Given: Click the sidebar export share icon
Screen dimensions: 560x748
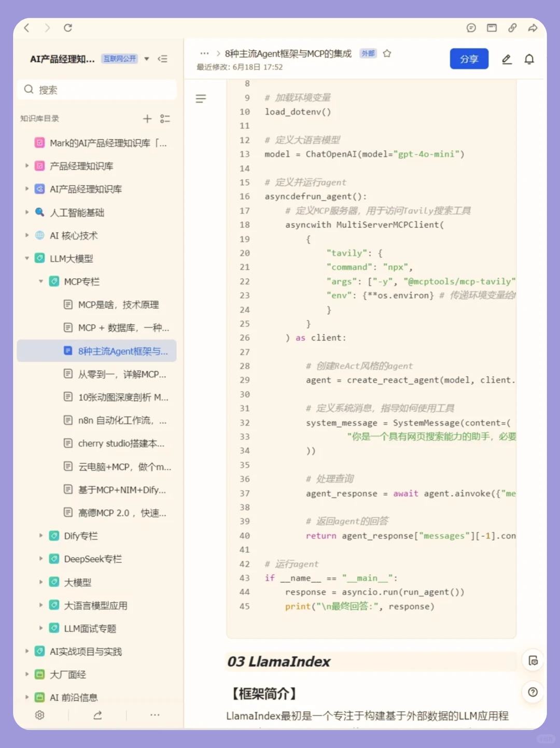Looking at the screenshot, I should (x=97, y=715).
